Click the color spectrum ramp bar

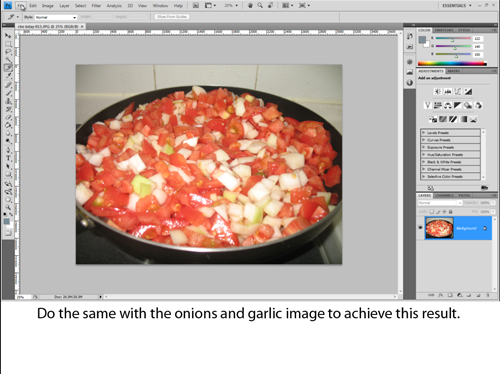click(x=452, y=63)
